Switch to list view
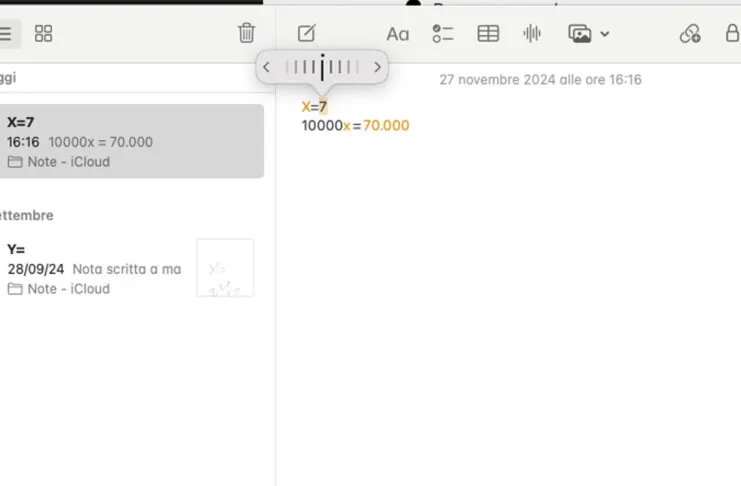The image size is (741, 486). 7,34
